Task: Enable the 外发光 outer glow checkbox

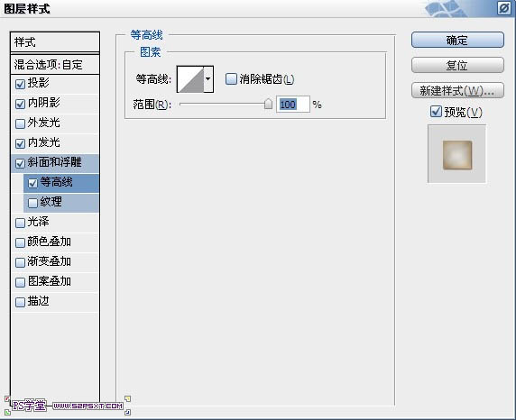Action: pos(20,123)
